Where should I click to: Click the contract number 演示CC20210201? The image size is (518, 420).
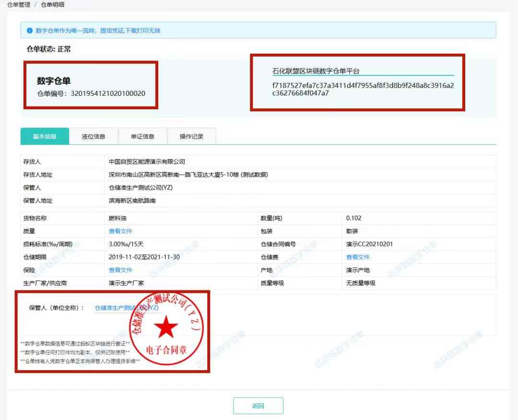pyautogui.click(x=369, y=244)
